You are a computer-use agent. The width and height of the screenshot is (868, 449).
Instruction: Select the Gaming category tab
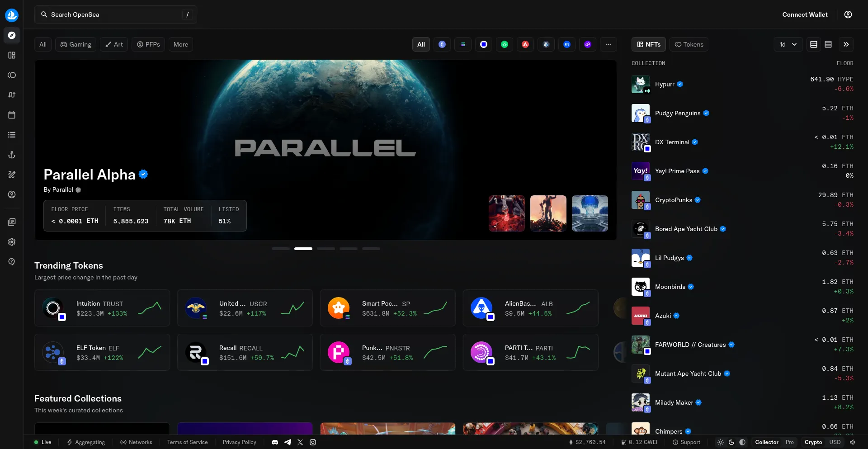click(x=75, y=44)
